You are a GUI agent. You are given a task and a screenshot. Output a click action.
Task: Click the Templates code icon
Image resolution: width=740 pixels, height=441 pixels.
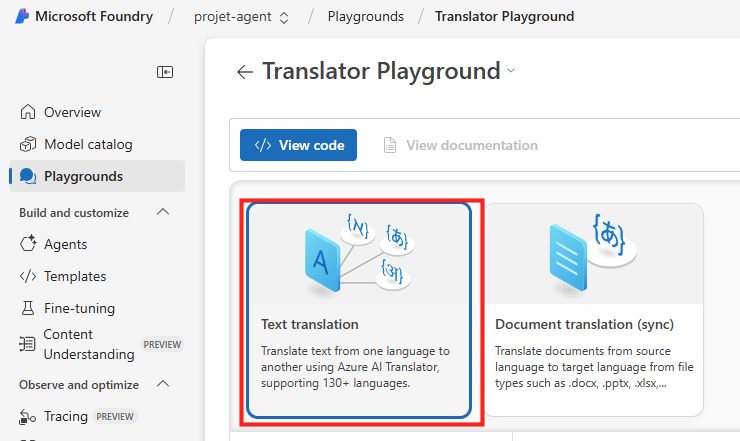(x=28, y=276)
